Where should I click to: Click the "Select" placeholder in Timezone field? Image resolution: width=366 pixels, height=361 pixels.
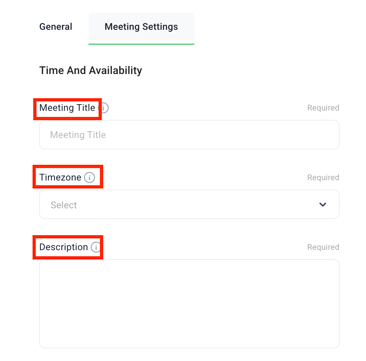[x=64, y=205]
